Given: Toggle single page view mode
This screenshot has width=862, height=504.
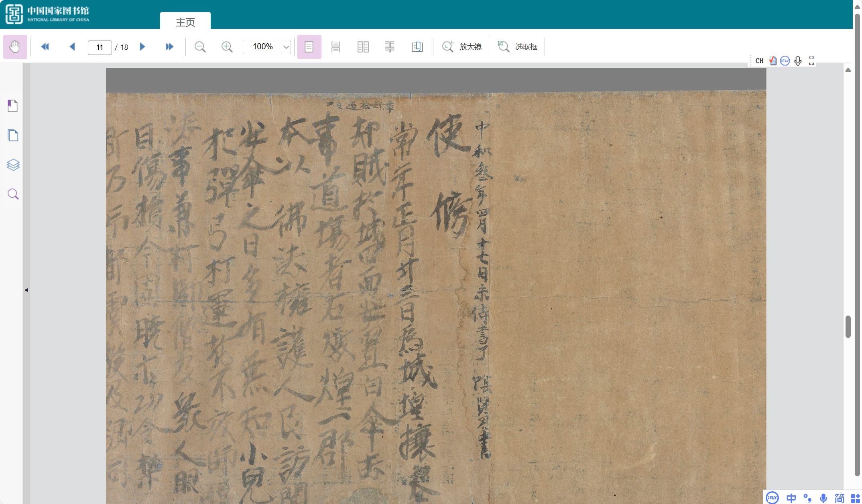Looking at the screenshot, I should [309, 47].
